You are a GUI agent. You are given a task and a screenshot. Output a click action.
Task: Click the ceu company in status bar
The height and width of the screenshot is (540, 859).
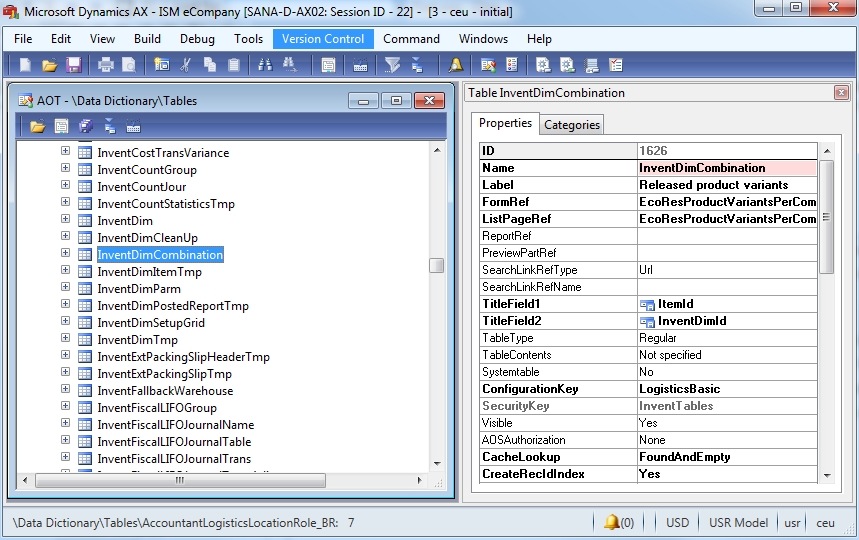(x=825, y=522)
